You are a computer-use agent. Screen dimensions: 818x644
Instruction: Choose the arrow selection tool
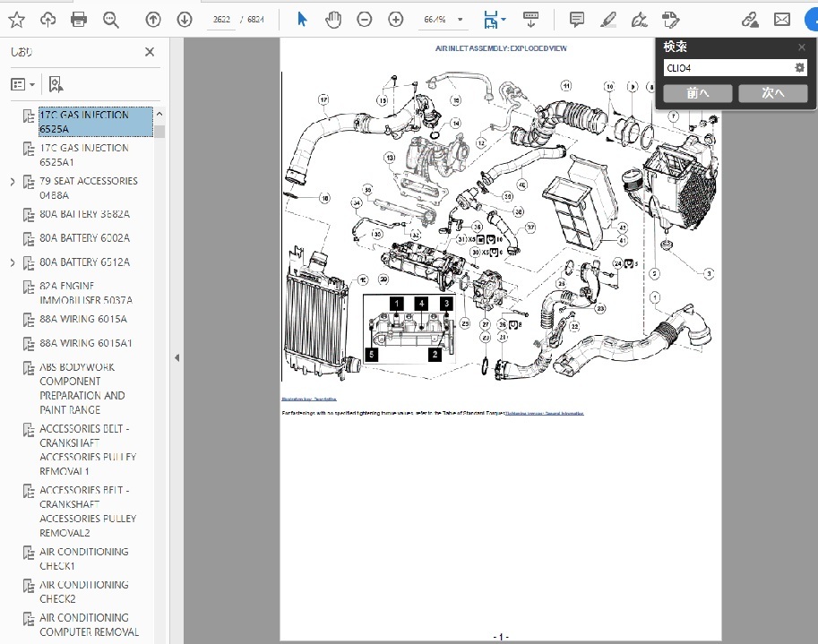click(302, 20)
